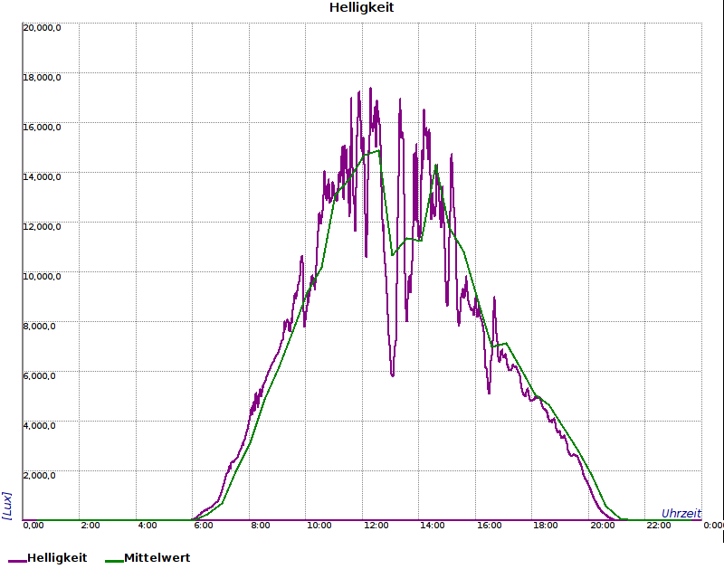The height and width of the screenshot is (588, 724).
Task: Click the 12,000,0 y-axis tick label
Action: click(42, 227)
